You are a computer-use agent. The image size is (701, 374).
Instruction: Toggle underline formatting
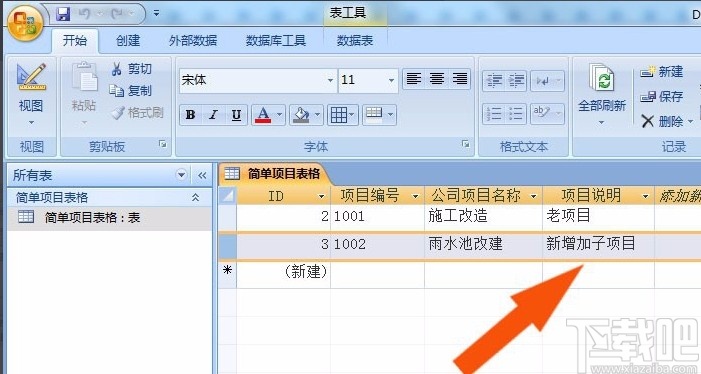pos(236,115)
